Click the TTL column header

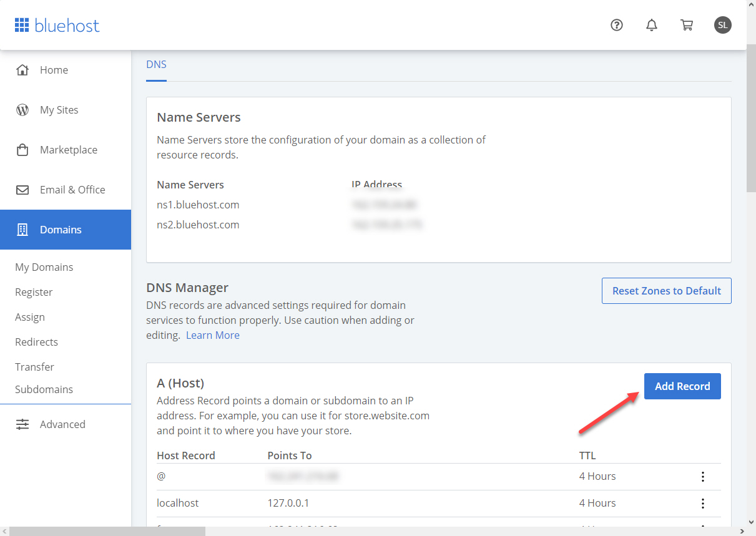pos(587,456)
